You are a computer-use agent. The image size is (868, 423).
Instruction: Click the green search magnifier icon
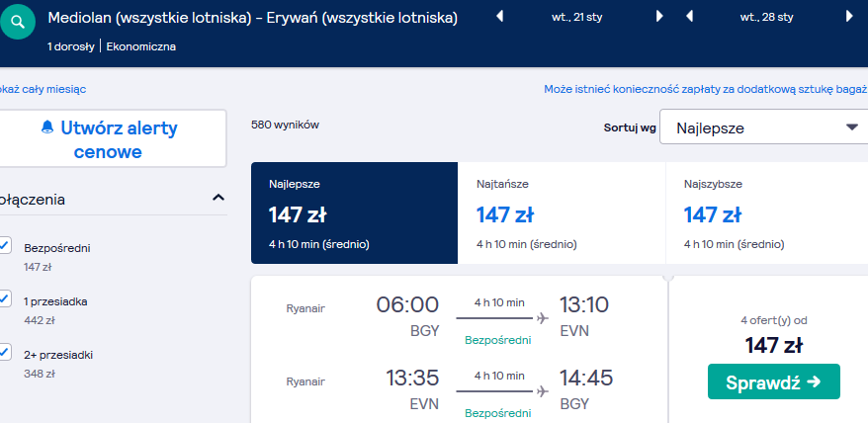click(x=18, y=21)
